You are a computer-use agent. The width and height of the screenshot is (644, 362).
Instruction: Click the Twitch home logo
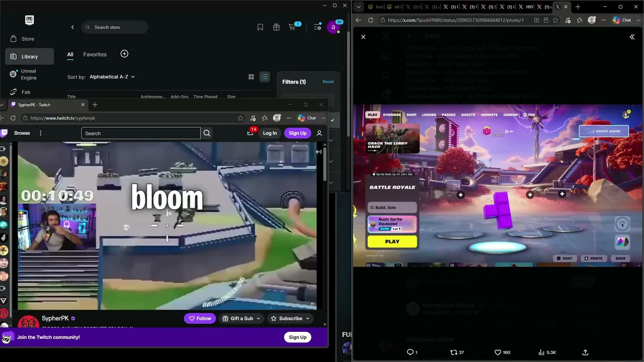point(4,133)
